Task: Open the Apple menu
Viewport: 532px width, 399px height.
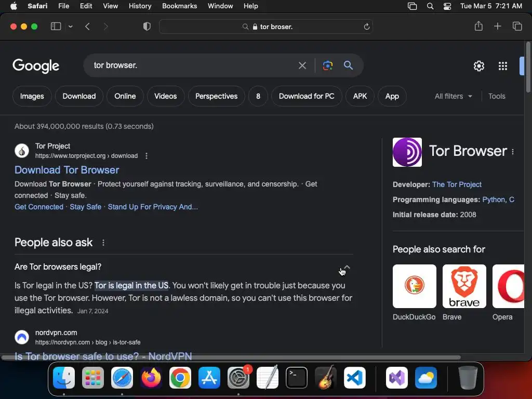Action: (x=14, y=6)
